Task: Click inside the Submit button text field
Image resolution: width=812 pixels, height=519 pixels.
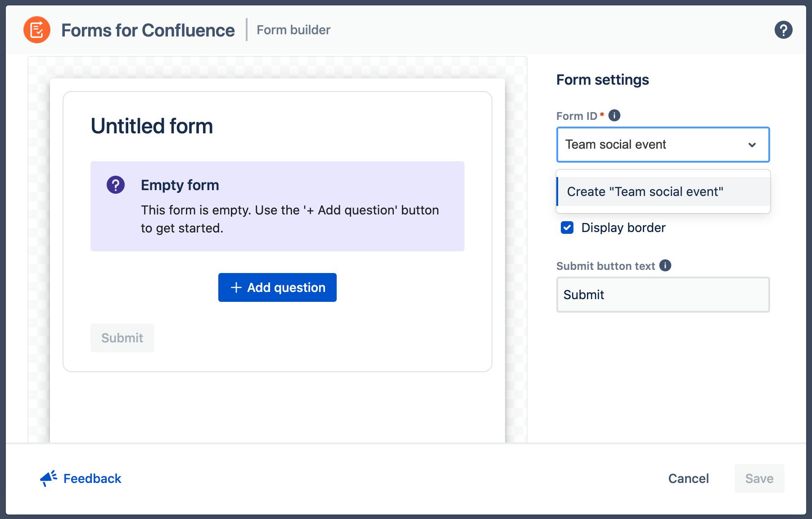Action: [x=663, y=295]
